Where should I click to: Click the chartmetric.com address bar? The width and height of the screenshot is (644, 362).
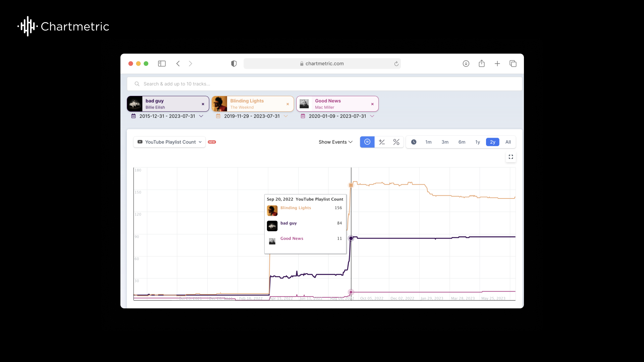pos(322,64)
